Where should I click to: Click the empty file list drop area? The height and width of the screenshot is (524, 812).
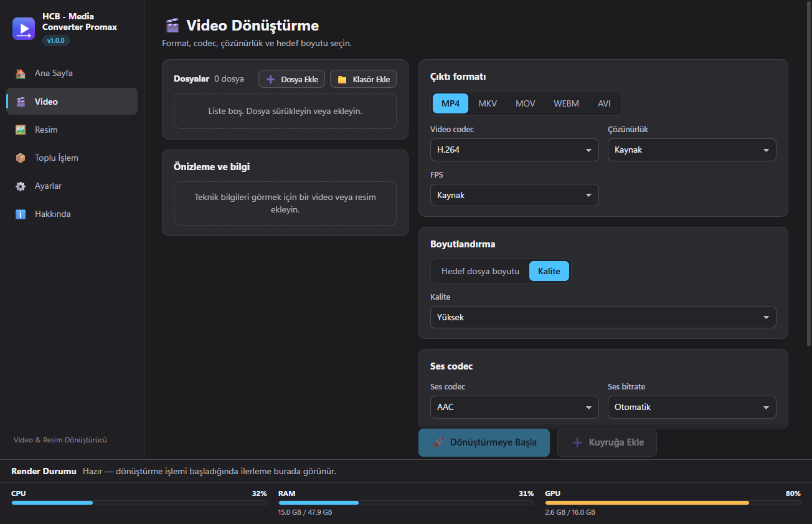click(285, 111)
